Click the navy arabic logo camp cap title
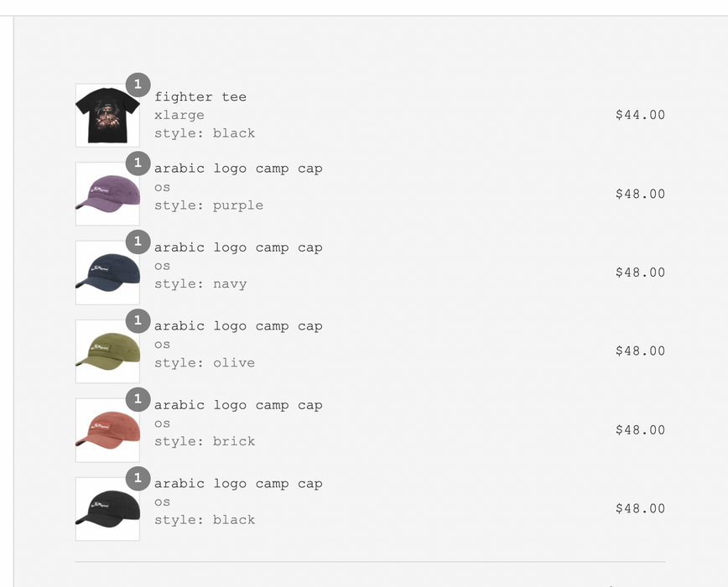This screenshot has width=728, height=587. (x=237, y=247)
